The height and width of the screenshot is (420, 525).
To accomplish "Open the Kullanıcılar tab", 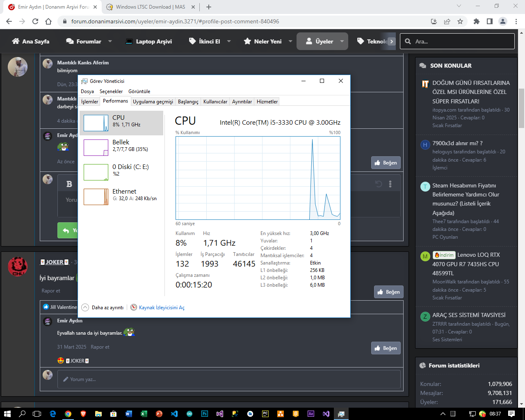I will click(x=215, y=102).
